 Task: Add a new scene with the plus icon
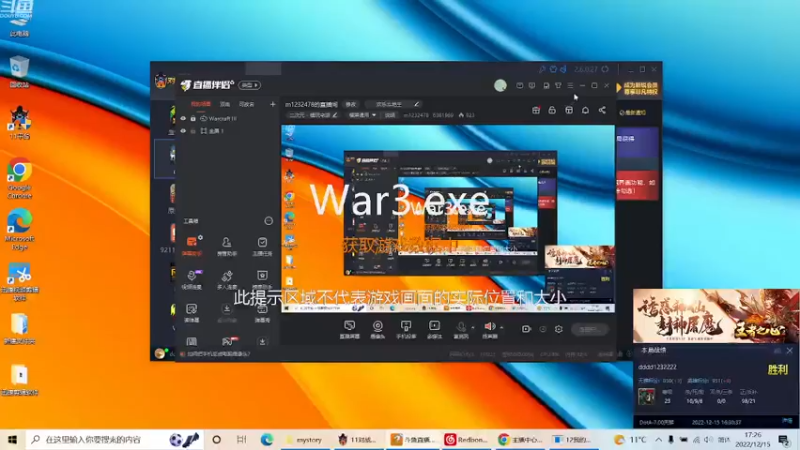(x=272, y=104)
